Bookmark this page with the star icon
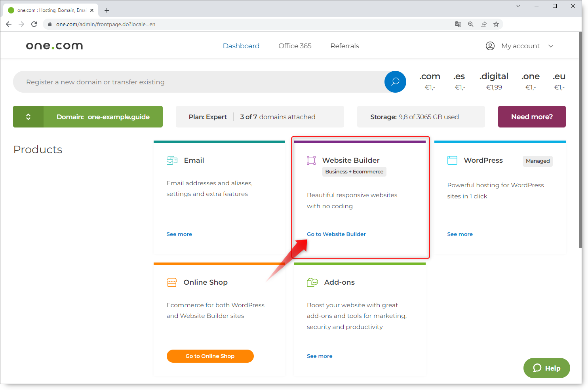Screen dimensions: 588x390 coord(496,24)
